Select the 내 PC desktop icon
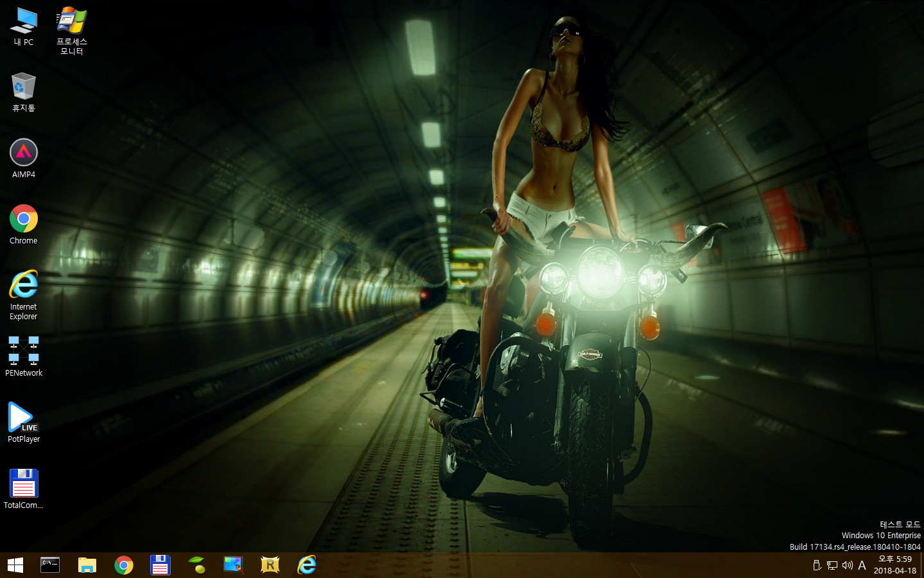The height and width of the screenshot is (578, 924). point(24,26)
